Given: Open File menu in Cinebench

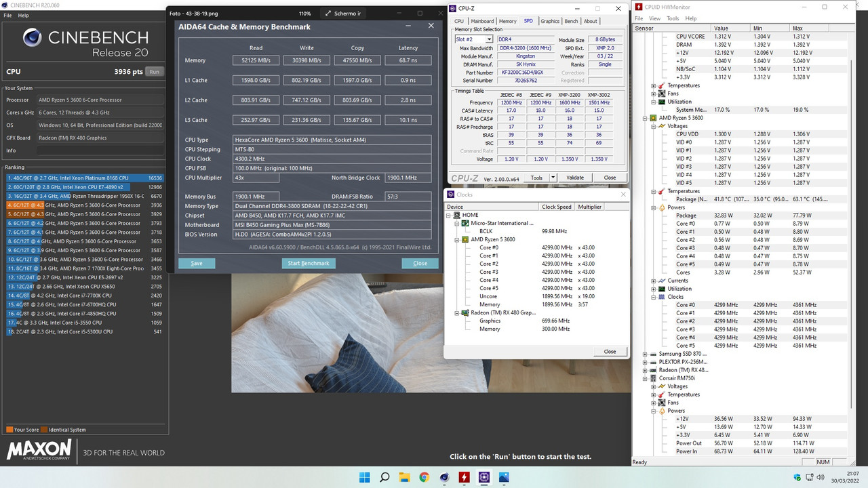Looking at the screenshot, I should [7, 15].
